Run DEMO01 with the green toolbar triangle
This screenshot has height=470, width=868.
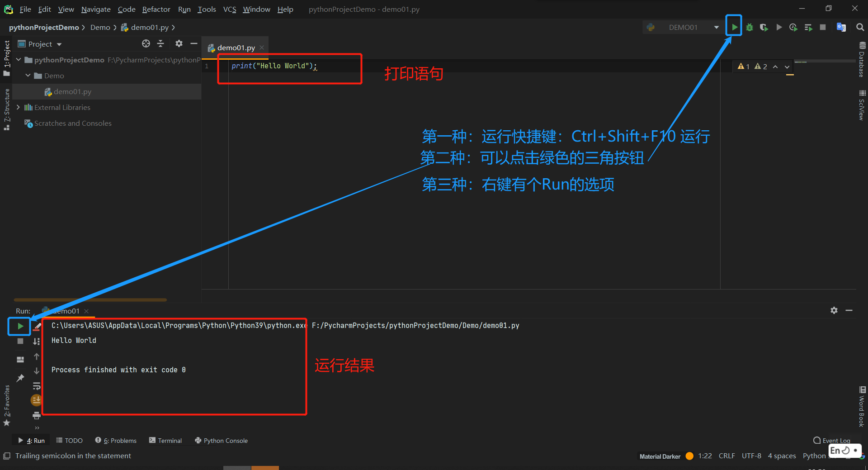[734, 27]
